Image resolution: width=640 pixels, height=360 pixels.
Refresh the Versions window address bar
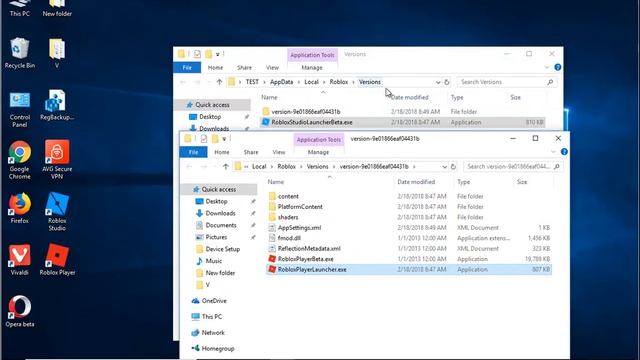tap(447, 82)
